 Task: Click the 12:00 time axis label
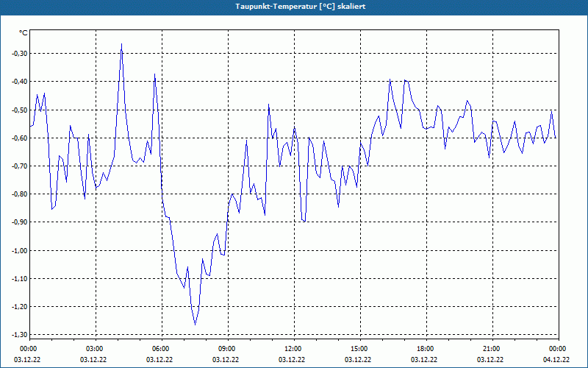click(293, 349)
